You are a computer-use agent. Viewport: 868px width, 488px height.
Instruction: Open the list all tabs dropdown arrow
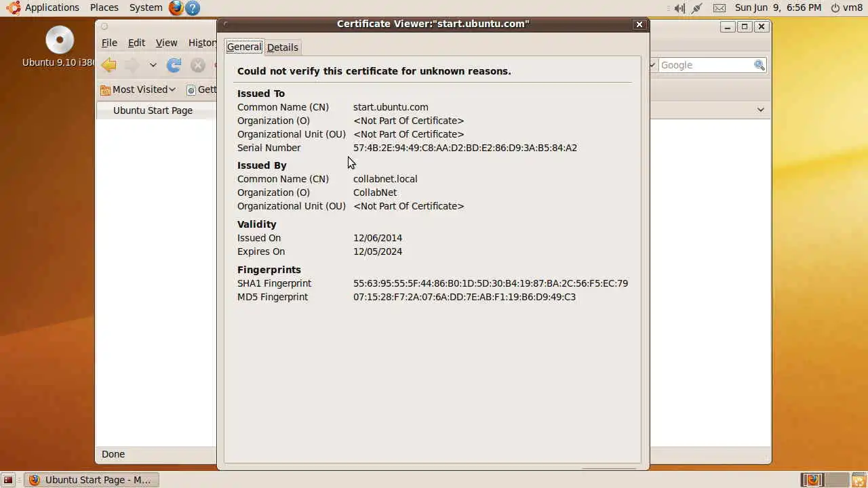click(x=761, y=110)
